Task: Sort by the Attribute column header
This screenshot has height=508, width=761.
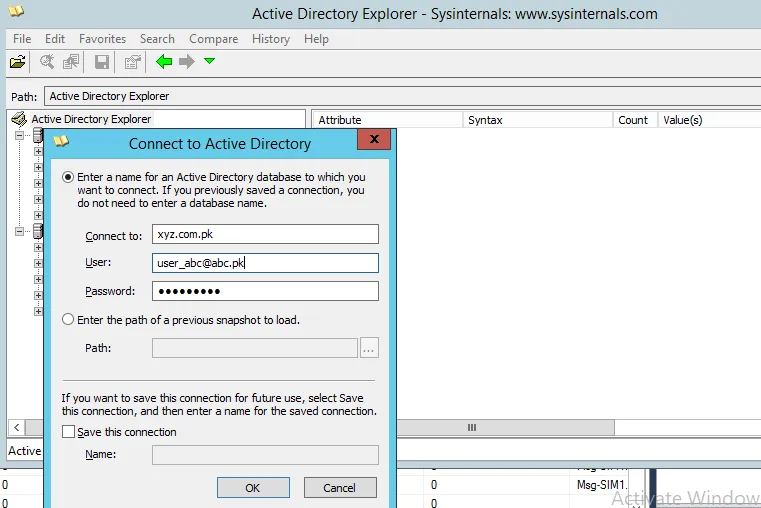Action: [387, 120]
